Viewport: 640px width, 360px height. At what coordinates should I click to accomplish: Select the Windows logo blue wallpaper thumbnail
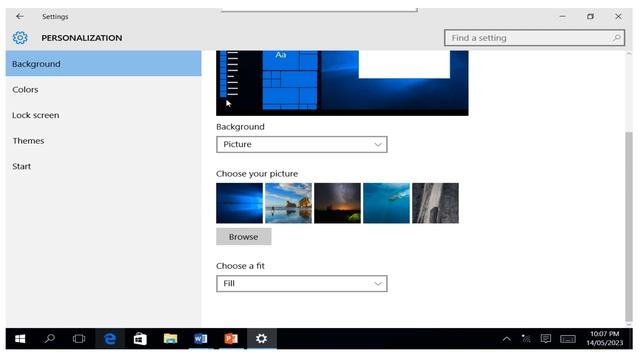[x=240, y=203]
